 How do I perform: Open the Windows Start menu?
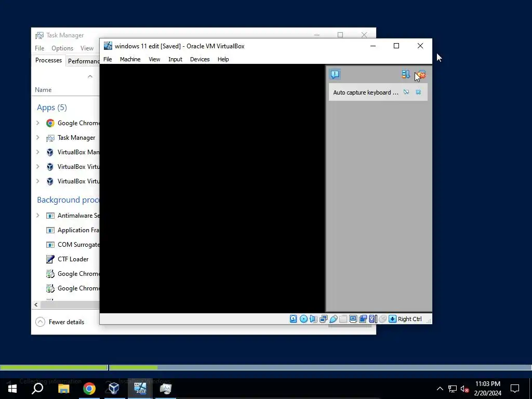coord(12,389)
